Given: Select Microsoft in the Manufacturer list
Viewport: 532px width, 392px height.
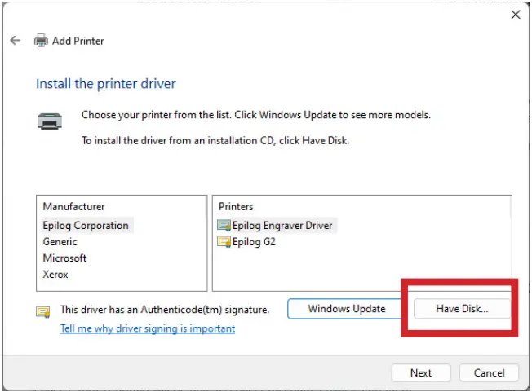Looking at the screenshot, I should click(x=64, y=258).
